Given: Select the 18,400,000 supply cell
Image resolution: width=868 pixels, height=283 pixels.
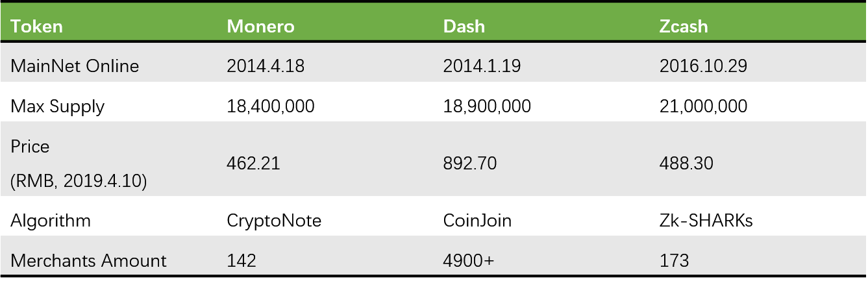Looking at the screenshot, I should click(271, 106).
